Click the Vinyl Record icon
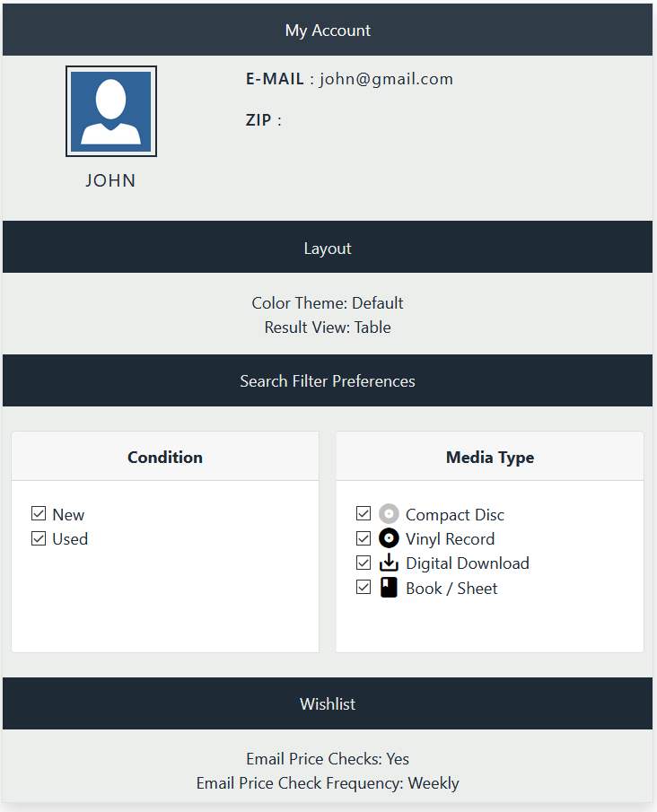 [x=389, y=538]
